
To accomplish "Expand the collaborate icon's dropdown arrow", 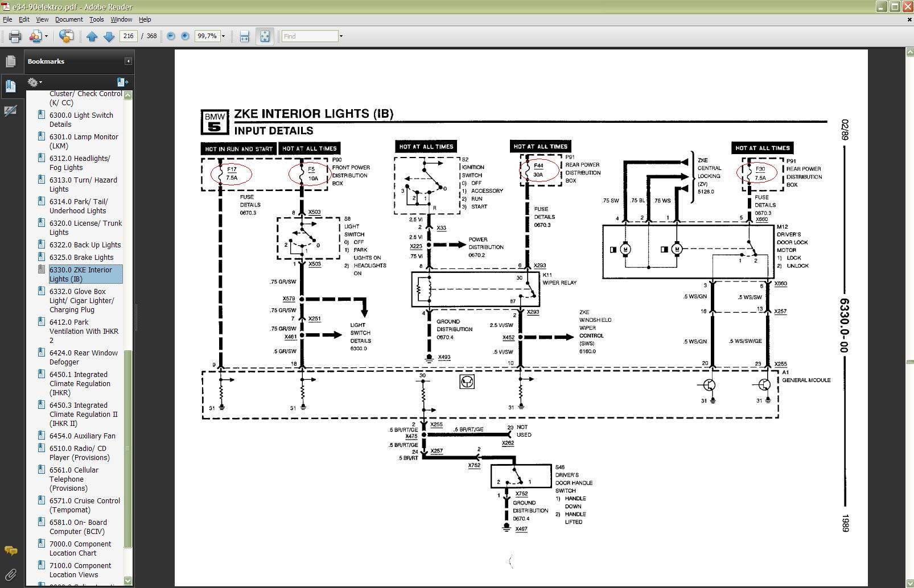I will pyautogui.click(x=46, y=36).
